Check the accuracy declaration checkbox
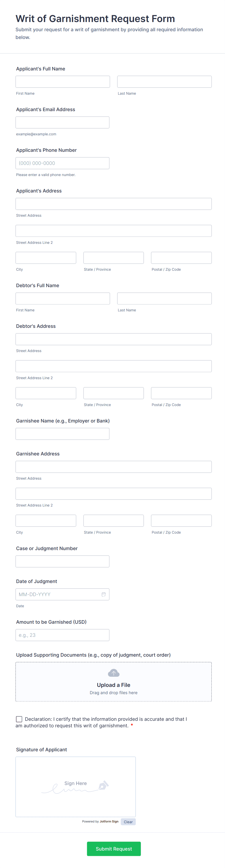The width and height of the screenshot is (225, 868). (19, 719)
